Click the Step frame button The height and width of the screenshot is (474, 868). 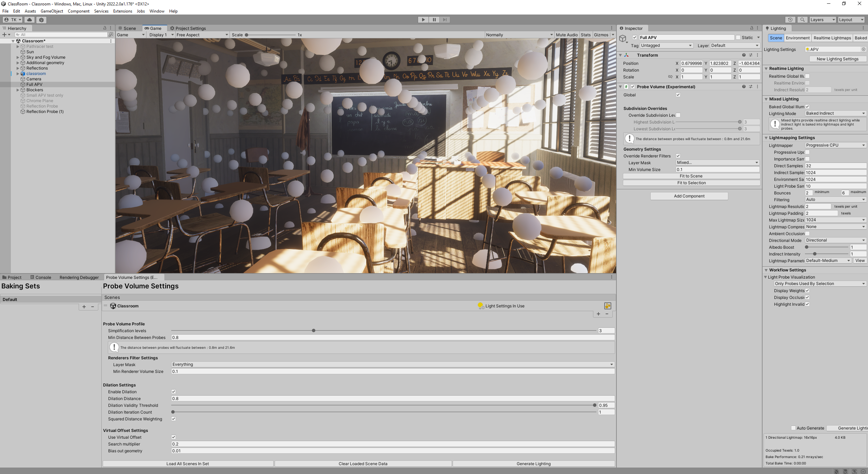[x=445, y=20]
